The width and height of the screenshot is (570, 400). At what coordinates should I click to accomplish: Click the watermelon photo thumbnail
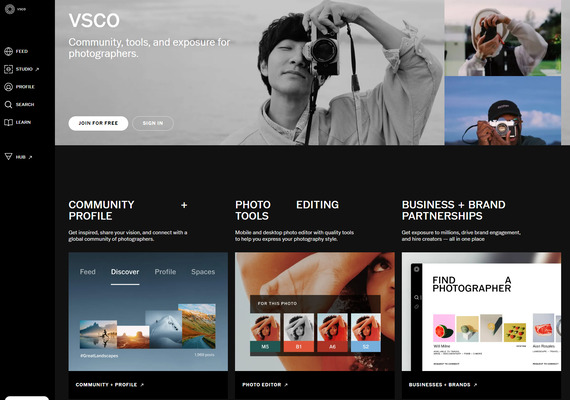(444, 328)
